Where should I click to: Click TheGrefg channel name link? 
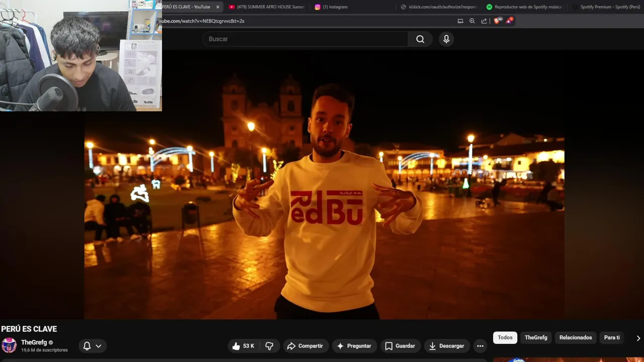34,342
